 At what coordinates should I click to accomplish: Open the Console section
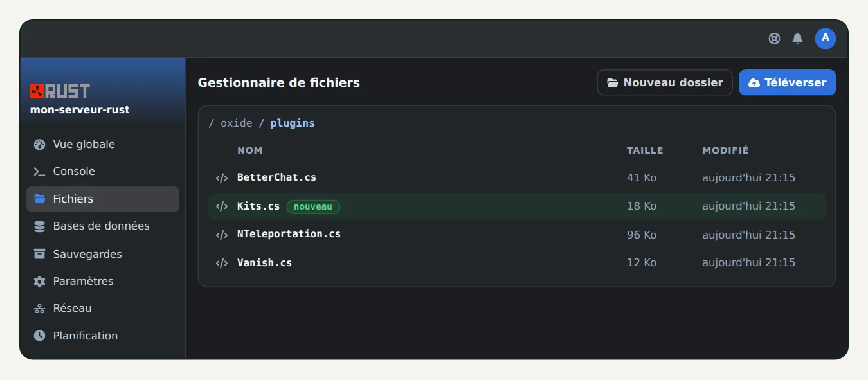tap(102, 172)
